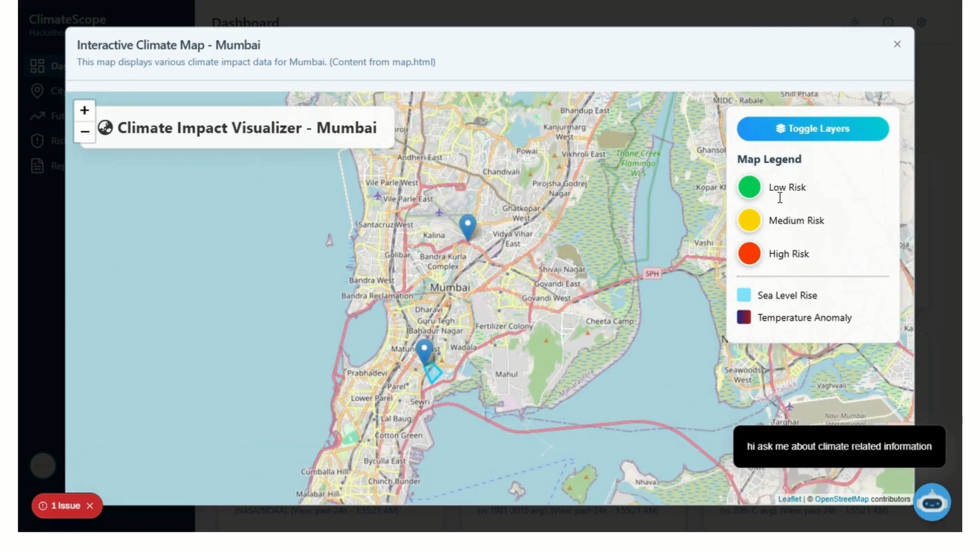
Task: Click the 'Temperature Anomaly' legend label
Action: (804, 318)
